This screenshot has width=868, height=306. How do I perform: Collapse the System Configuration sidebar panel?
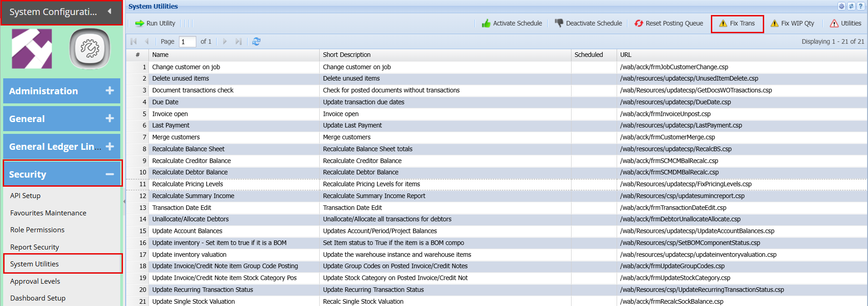pyautogui.click(x=109, y=11)
